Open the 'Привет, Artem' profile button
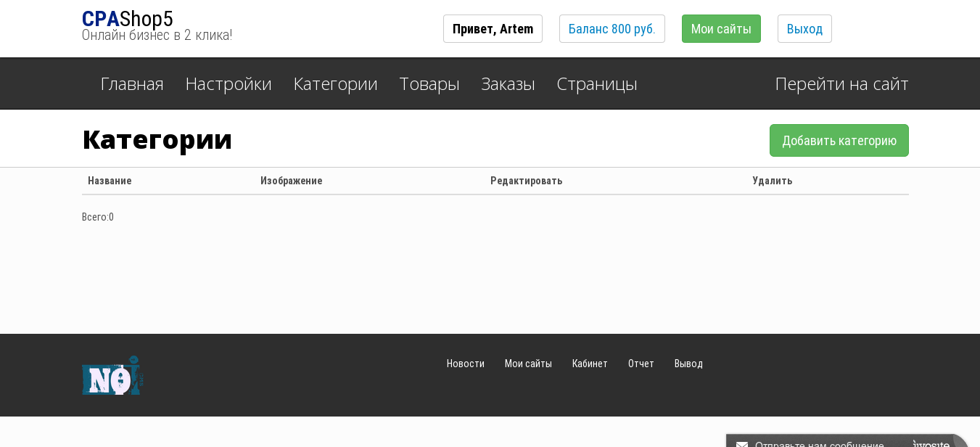Image resolution: width=980 pixels, height=447 pixels. 493,29
